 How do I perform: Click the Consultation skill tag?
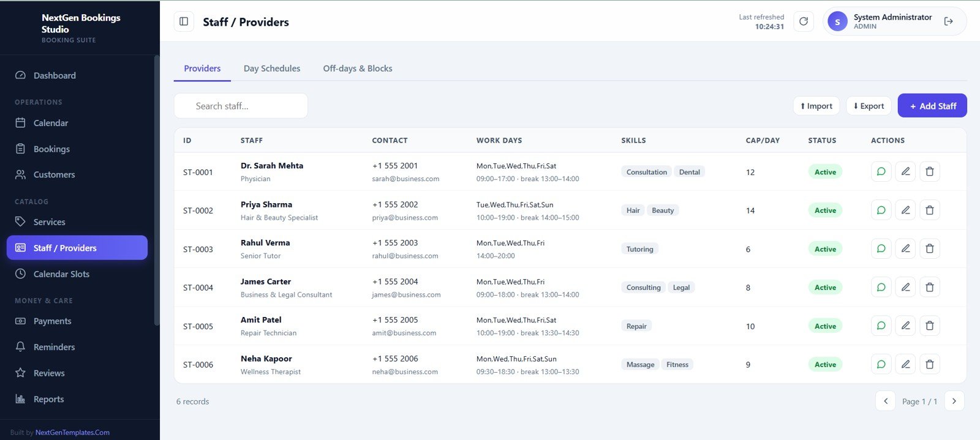[x=646, y=172]
